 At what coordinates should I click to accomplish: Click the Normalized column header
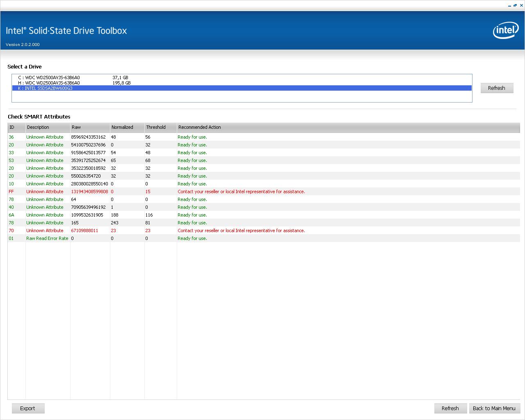point(127,127)
